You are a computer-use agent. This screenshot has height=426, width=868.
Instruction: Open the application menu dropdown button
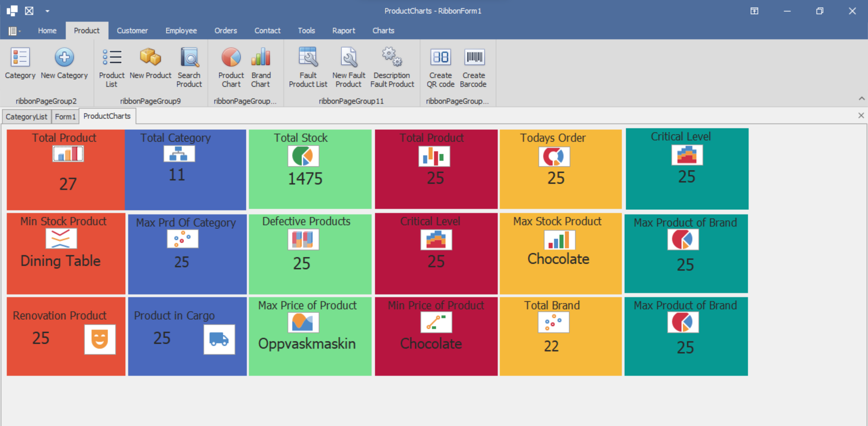pyautogui.click(x=14, y=31)
